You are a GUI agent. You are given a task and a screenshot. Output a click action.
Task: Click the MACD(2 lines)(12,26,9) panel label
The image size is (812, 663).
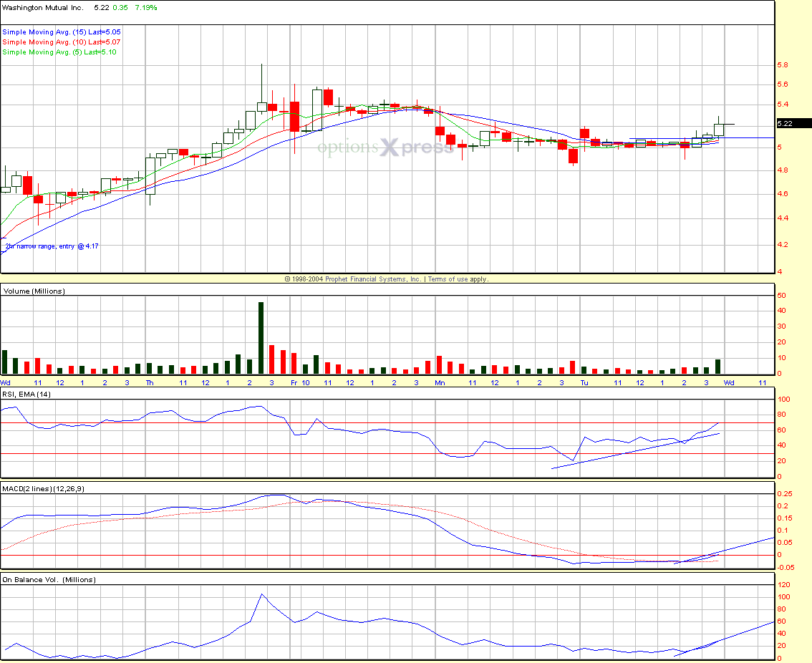[44, 488]
